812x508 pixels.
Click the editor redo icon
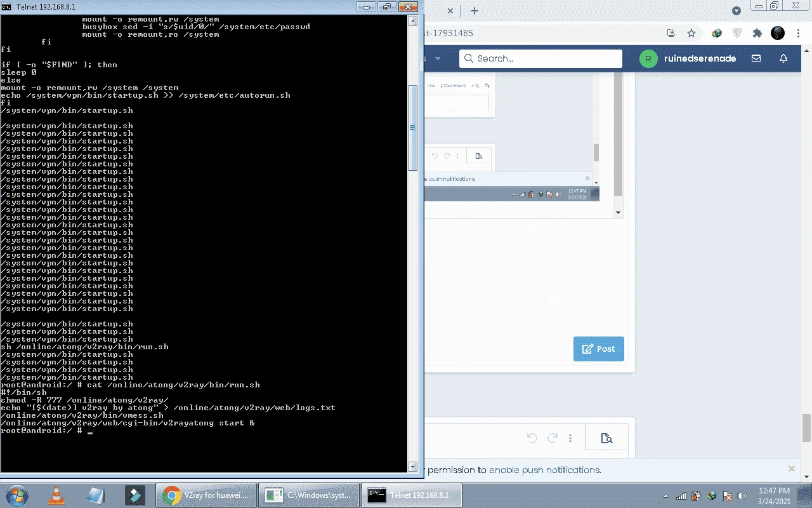pos(553,438)
